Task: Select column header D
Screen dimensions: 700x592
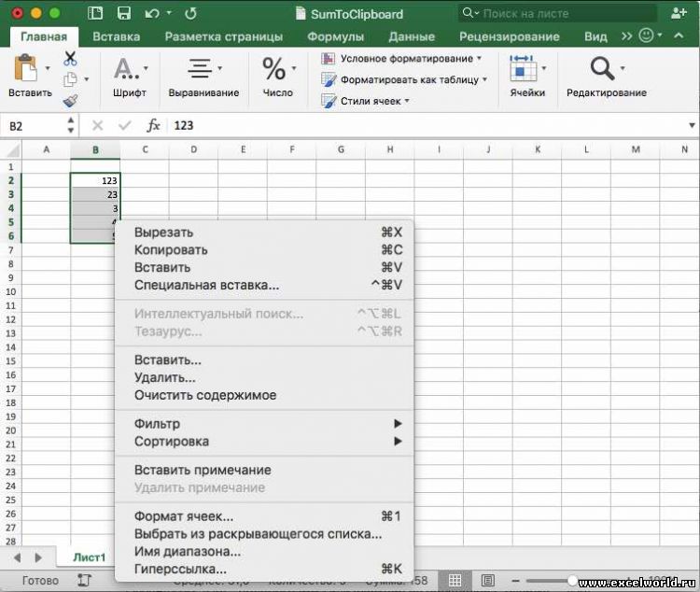Action: point(194,149)
